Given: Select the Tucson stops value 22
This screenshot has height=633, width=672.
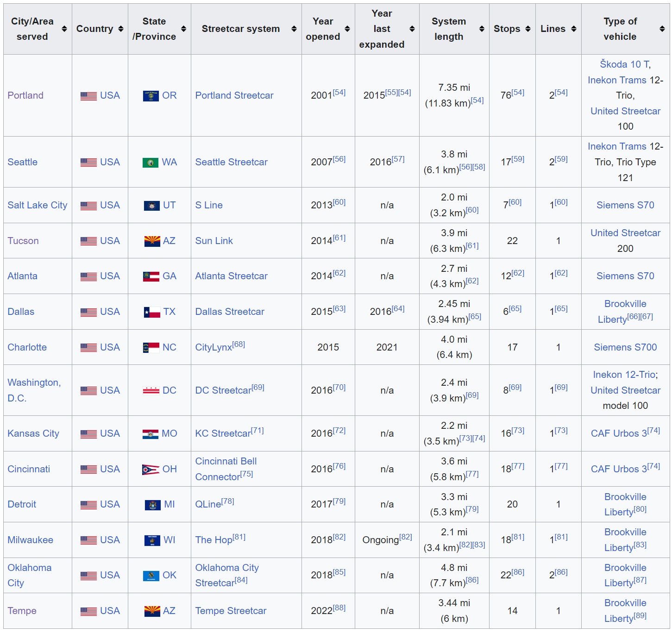Looking at the screenshot, I should 512,241.
